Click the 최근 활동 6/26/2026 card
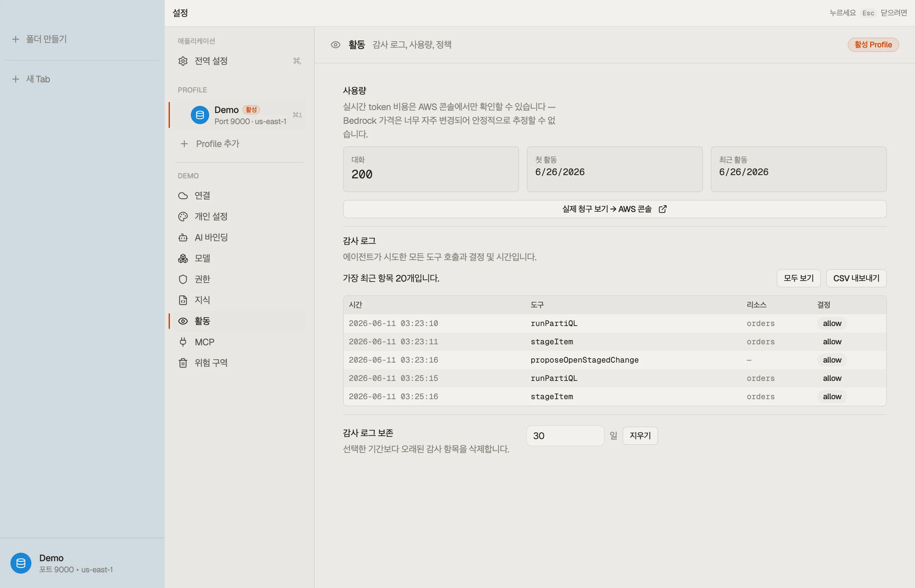This screenshot has height=588, width=915. tap(799, 169)
